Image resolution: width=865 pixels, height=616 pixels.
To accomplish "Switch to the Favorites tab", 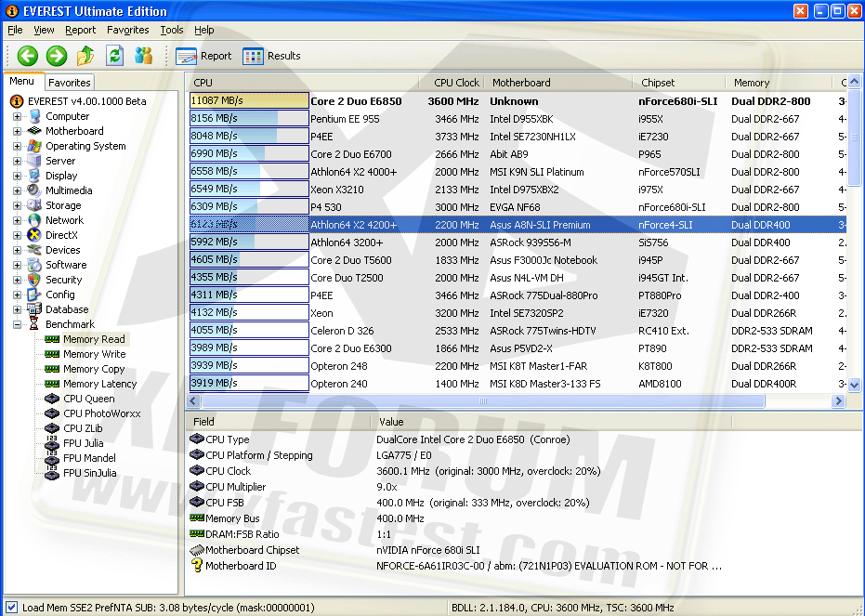I will [70, 83].
